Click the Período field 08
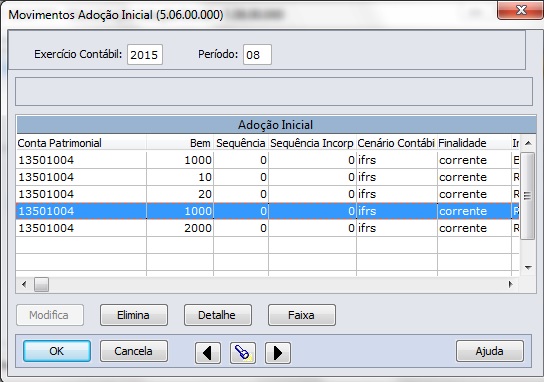The width and height of the screenshot is (544, 382). 257,54
